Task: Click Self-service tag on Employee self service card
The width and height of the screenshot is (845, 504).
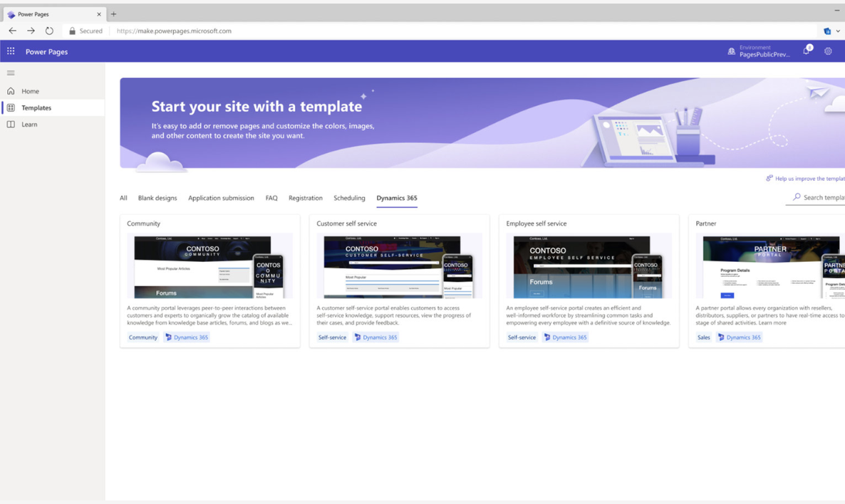Action: point(522,337)
